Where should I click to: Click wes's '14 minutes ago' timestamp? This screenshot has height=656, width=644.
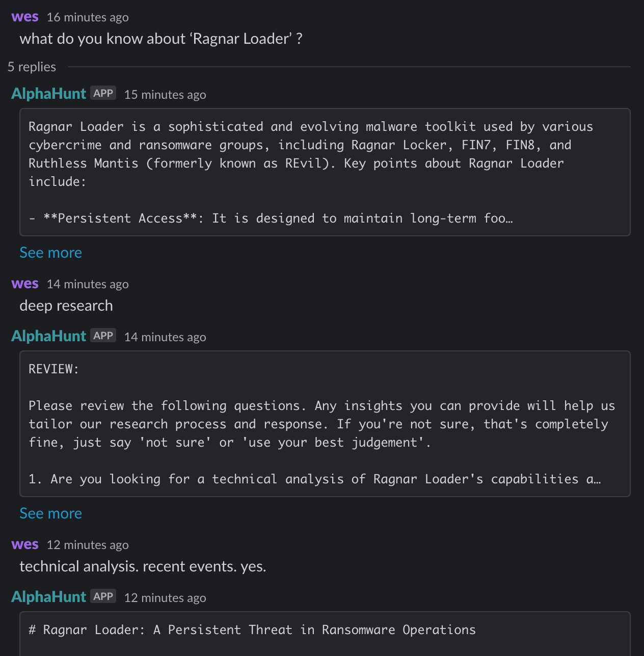pos(88,284)
